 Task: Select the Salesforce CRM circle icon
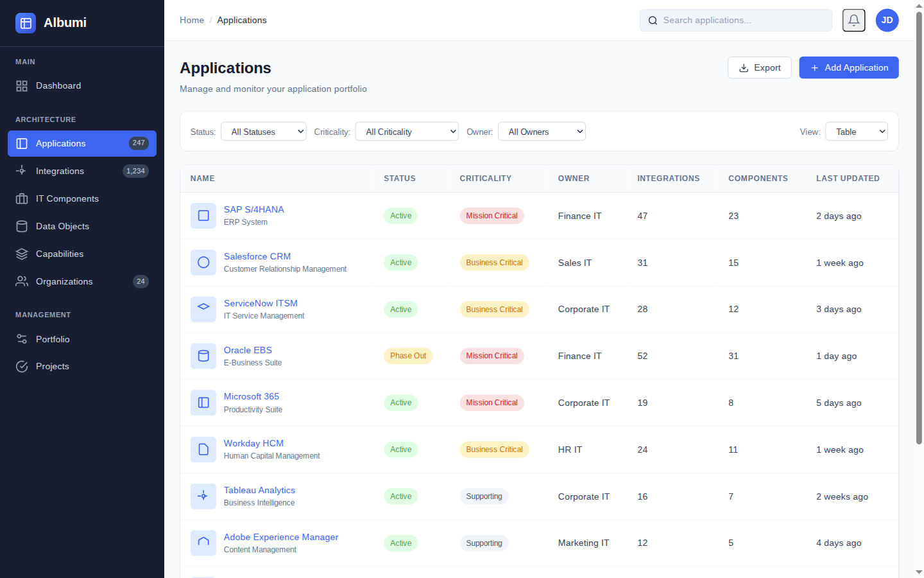203,262
